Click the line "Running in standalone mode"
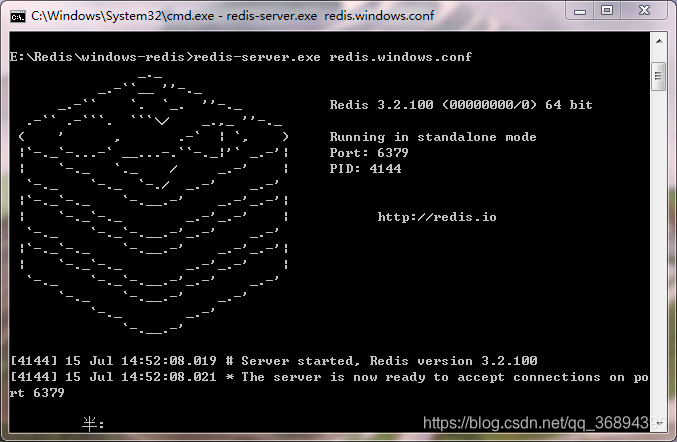 tap(433, 137)
